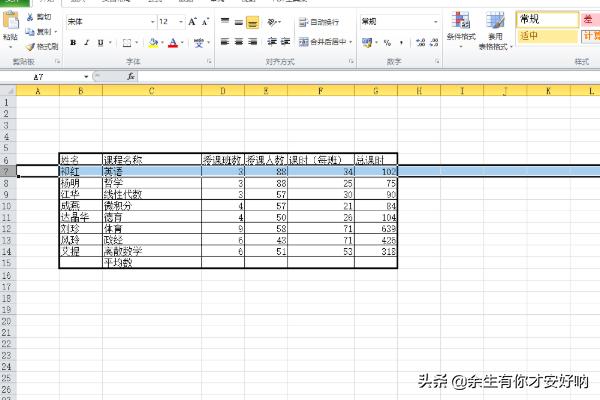600x400 pixels.
Task: Open Format as Table (套用表格格式)
Action: coord(495,31)
